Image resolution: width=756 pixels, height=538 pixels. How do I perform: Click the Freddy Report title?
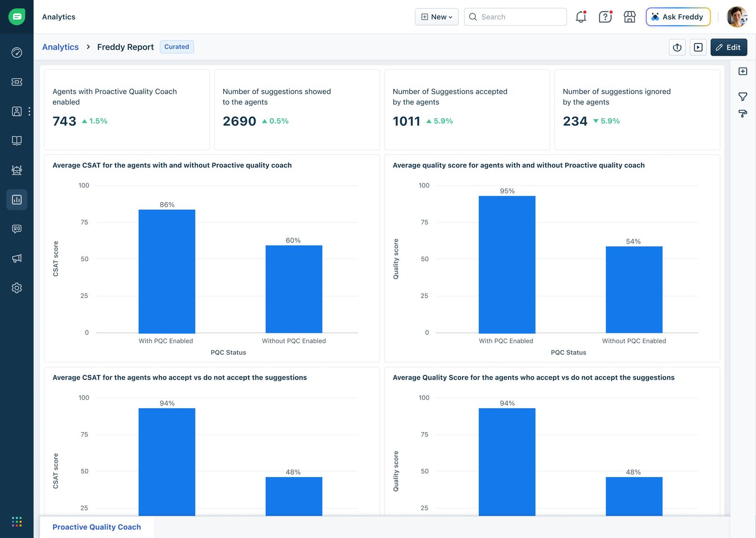pyautogui.click(x=126, y=47)
